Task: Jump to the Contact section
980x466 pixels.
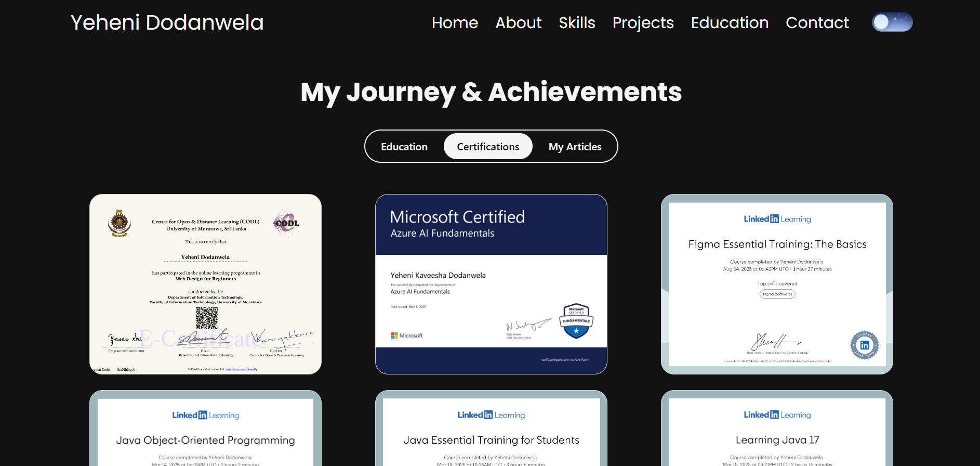Action: [x=817, y=23]
